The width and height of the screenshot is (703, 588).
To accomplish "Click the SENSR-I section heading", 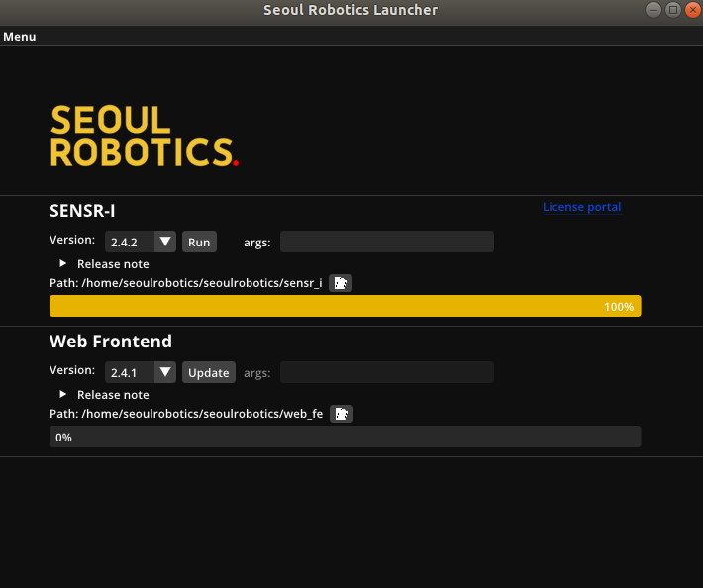I will [x=82, y=211].
